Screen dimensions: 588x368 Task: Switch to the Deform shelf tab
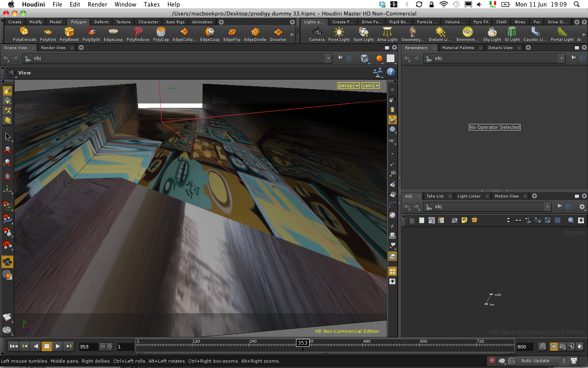point(101,22)
